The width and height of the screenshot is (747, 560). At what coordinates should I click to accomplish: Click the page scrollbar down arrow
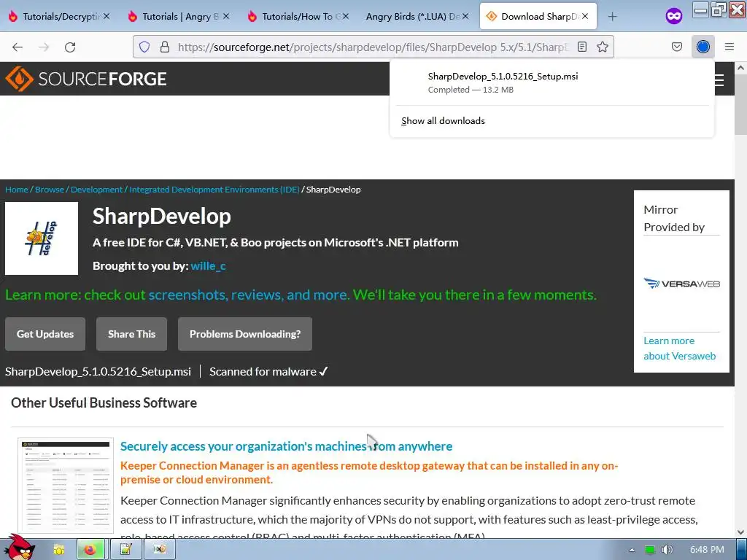coord(740,532)
